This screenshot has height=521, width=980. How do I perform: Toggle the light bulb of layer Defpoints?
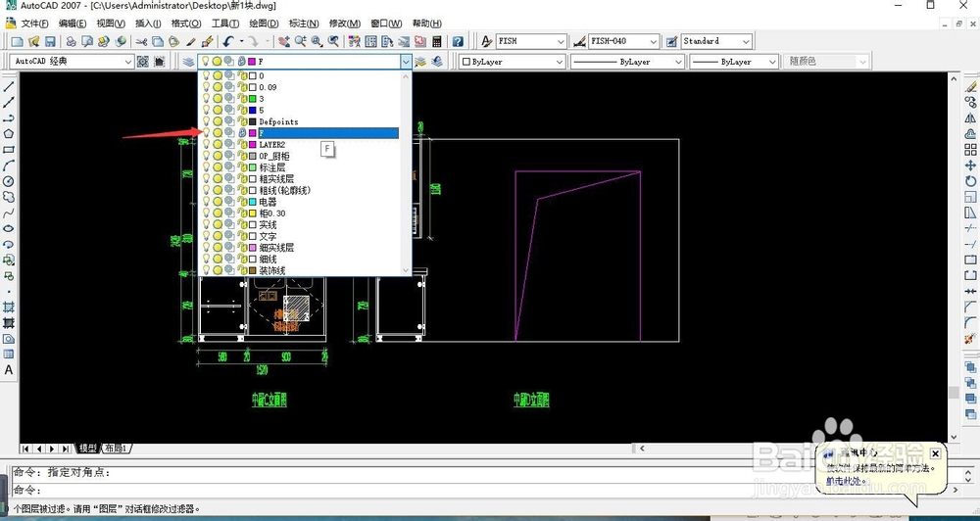[x=206, y=121]
